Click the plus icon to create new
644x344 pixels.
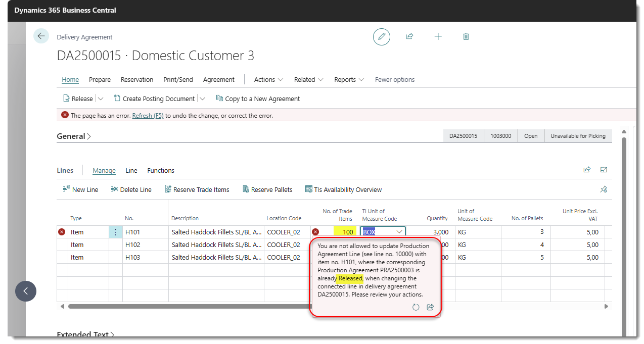pyautogui.click(x=438, y=36)
